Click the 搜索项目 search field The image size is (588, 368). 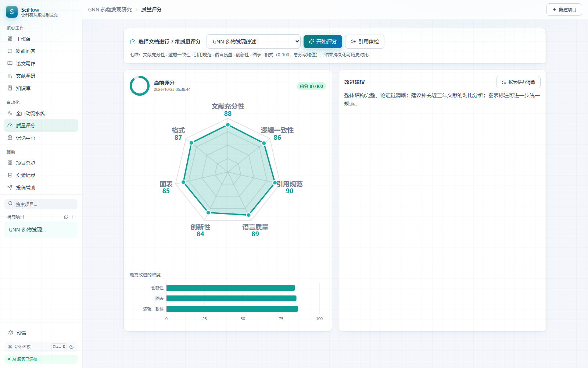click(x=41, y=204)
